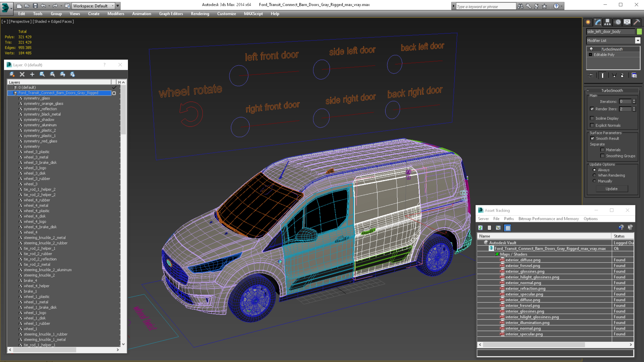Click the binoculars search icon in title bar
Screen dimensions: 644x362
pos(520,6)
